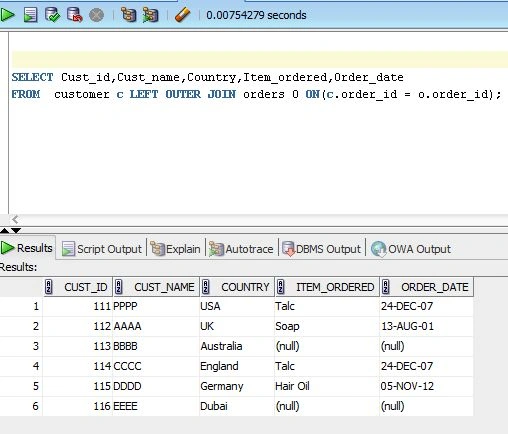Collapse editor pane with up arrow
This screenshot has height=434, width=508.
(5, 230)
